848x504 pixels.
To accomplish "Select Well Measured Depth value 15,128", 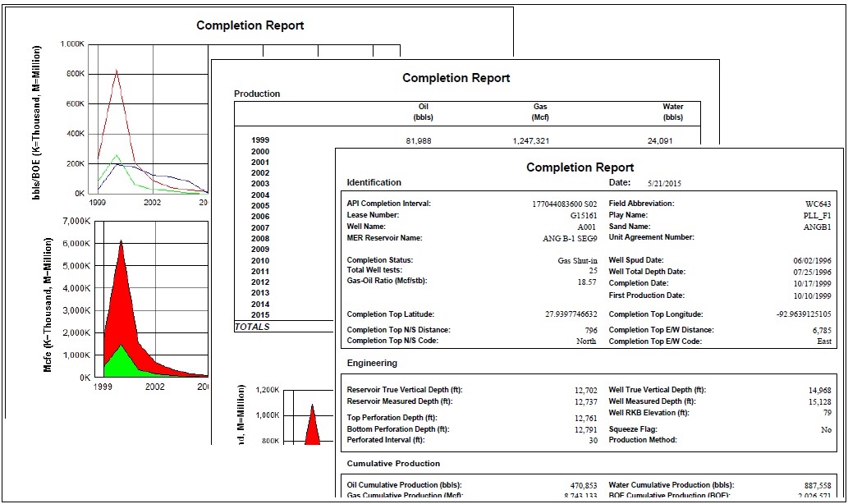I will coord(820,401).
